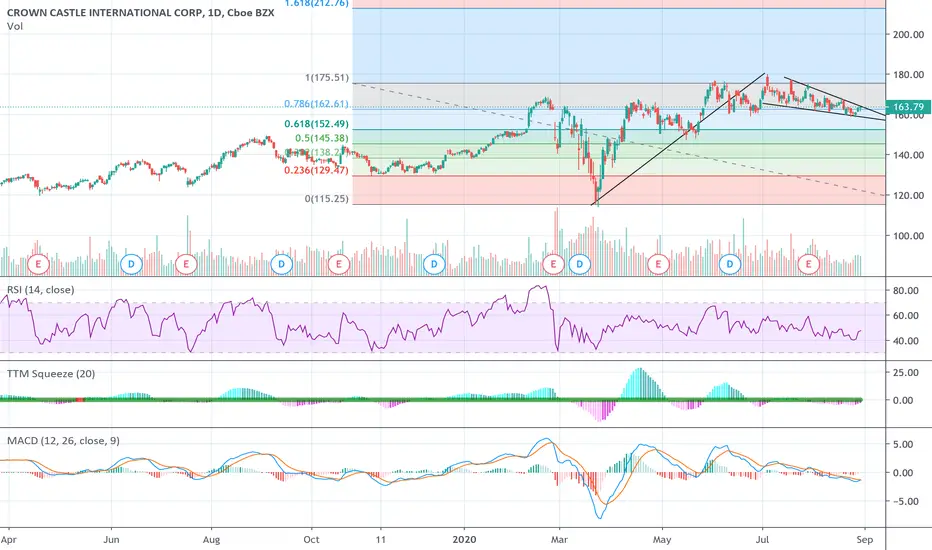This screenshot has height=550, width=932.
Task: Click the 140.00 price axis label
Action: click(908, 155)
